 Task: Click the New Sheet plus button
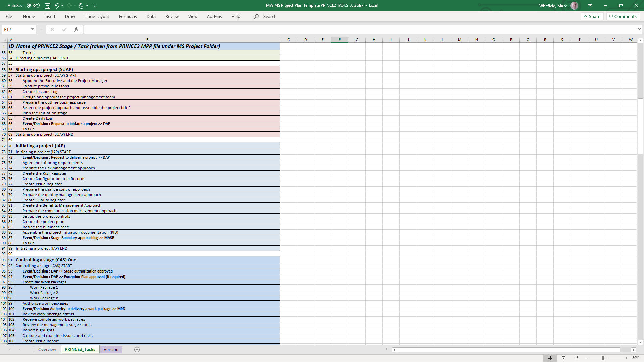pos(137,349)
